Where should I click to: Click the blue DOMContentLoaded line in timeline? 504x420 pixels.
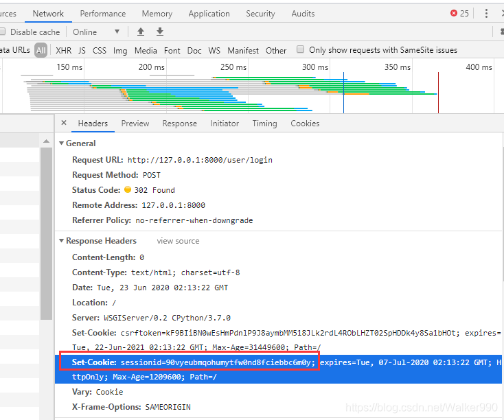tap(343, 93)
